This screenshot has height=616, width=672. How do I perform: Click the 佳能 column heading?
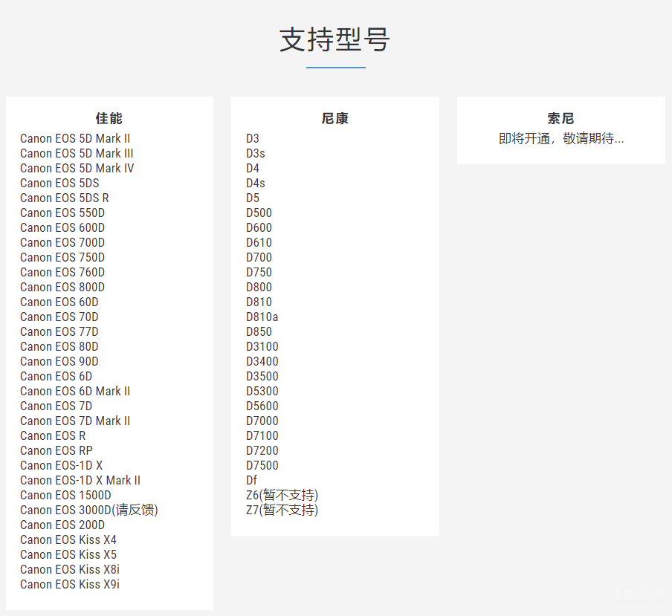coord(109,118)
